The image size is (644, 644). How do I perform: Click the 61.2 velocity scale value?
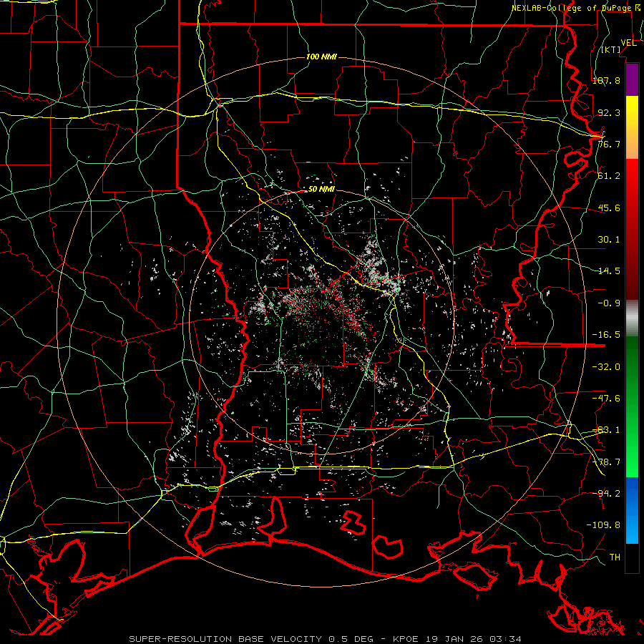pyautogui.click(x=609, y=176)
